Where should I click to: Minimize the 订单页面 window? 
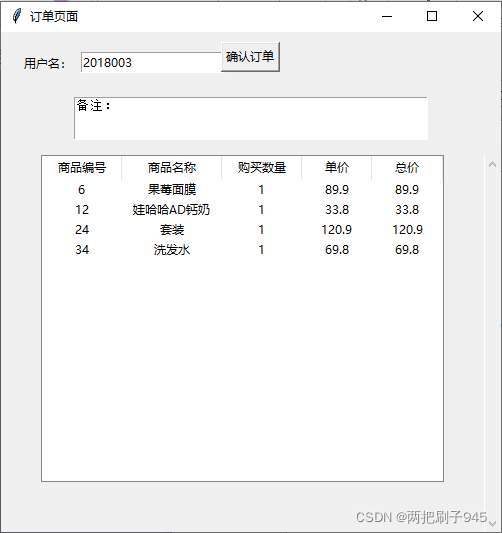pyautogui.click(x=387, y=16)
